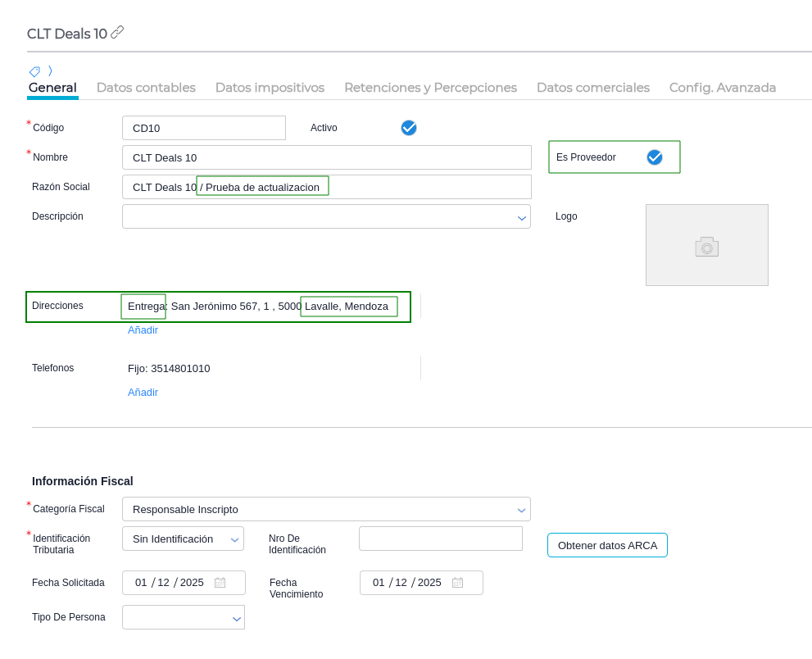Open Identificación Tributaria dropdown
Viewport: 812px width, 659px height.
tap(235, 539)
